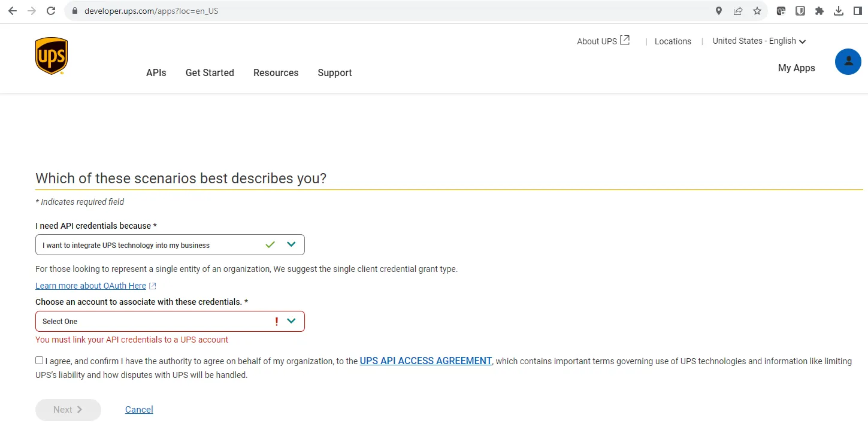Open the browser downloads icon
The image size is (868, 448).
[839, 11]
